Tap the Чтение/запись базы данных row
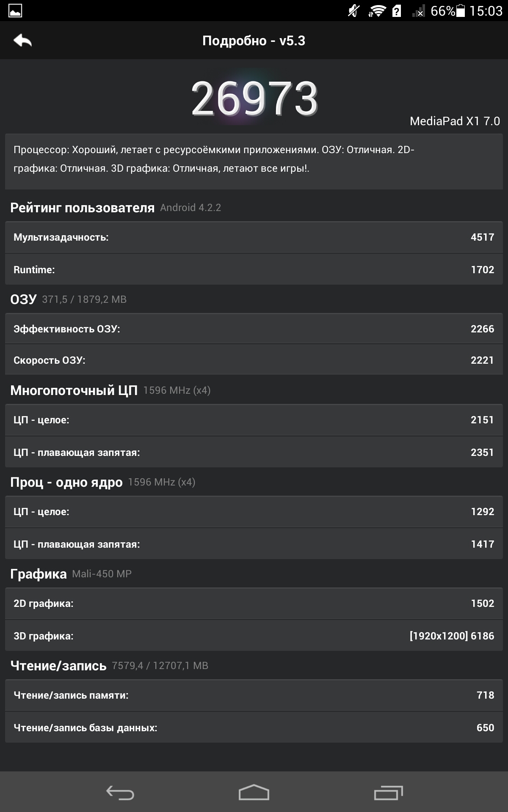Image resolution: width=508 pixels, height=812 pixels. pos(254,727)
